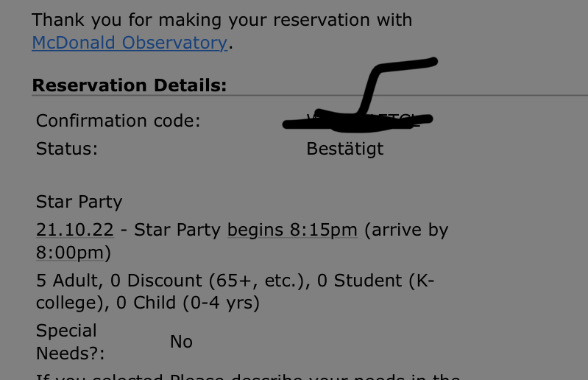Click the status value 'Bestätigt'

click(344, 149)
